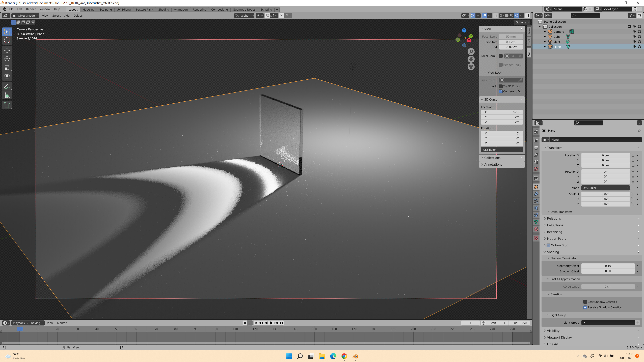The image size is (644, 362).
Task: Hide the Cube in viewport
Action: point(634,37)
